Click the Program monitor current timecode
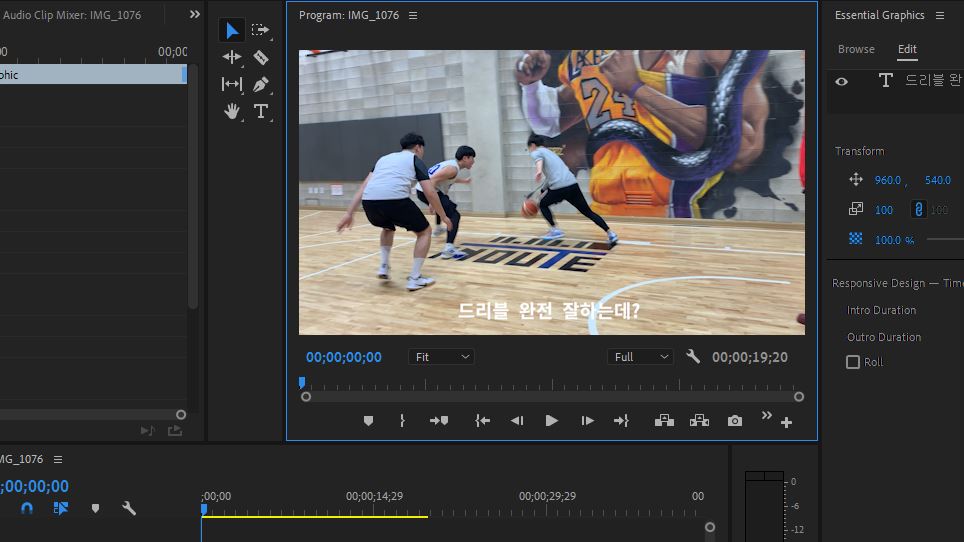Viewport: 964px width, 542px height. click(344, 357)
